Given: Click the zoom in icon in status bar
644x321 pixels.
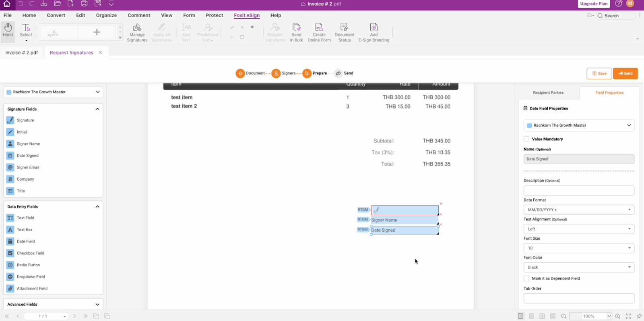Looking at the screenshot, I should point(618,316).
